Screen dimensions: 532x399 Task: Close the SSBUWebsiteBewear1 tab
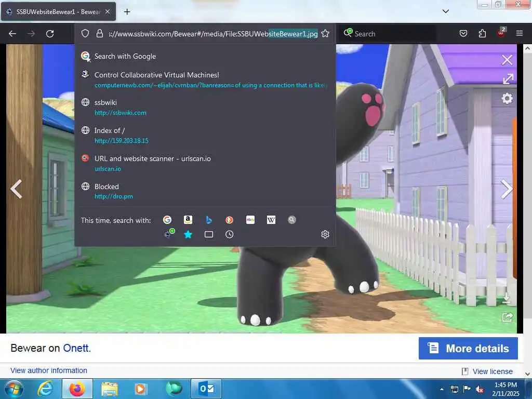tap(108, 12)
